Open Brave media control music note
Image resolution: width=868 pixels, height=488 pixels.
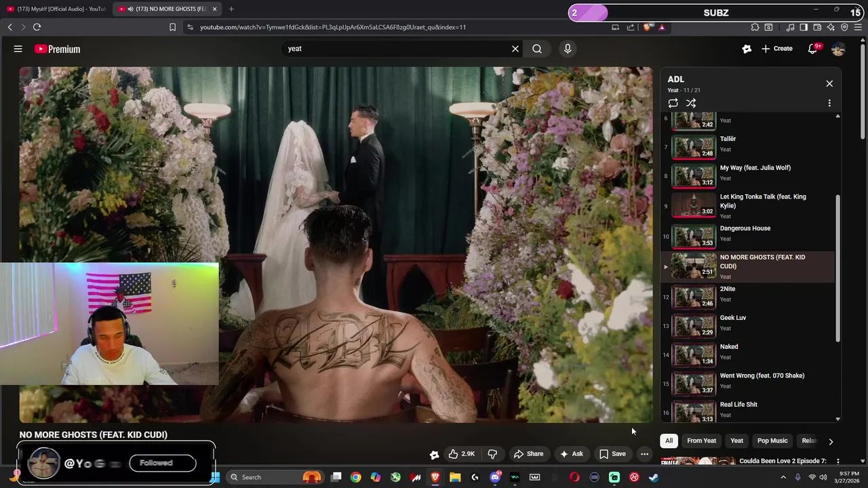pyautogui.click(x=790, y=27)
